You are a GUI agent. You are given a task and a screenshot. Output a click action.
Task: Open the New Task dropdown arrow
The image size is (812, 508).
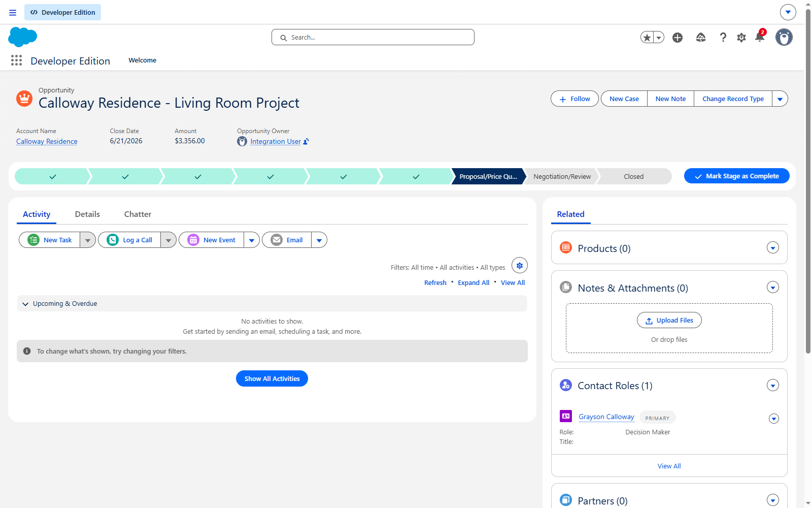click(x=88, y=240)
